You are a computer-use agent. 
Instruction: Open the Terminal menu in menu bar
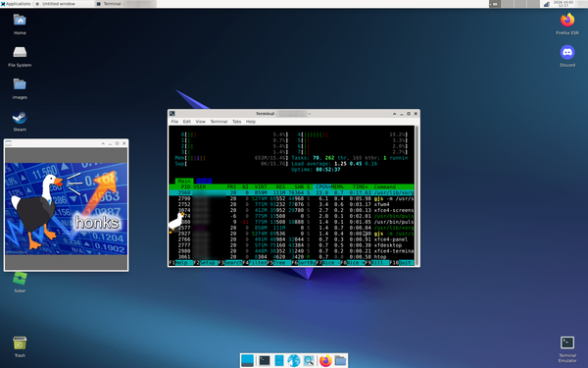pyautogui.click(x=219, y=122)
